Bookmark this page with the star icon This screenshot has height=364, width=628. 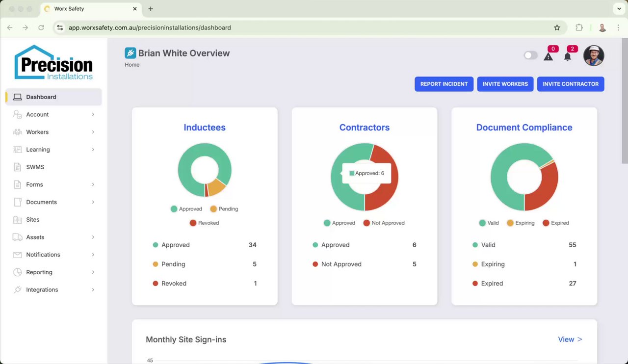pos(557,28)
